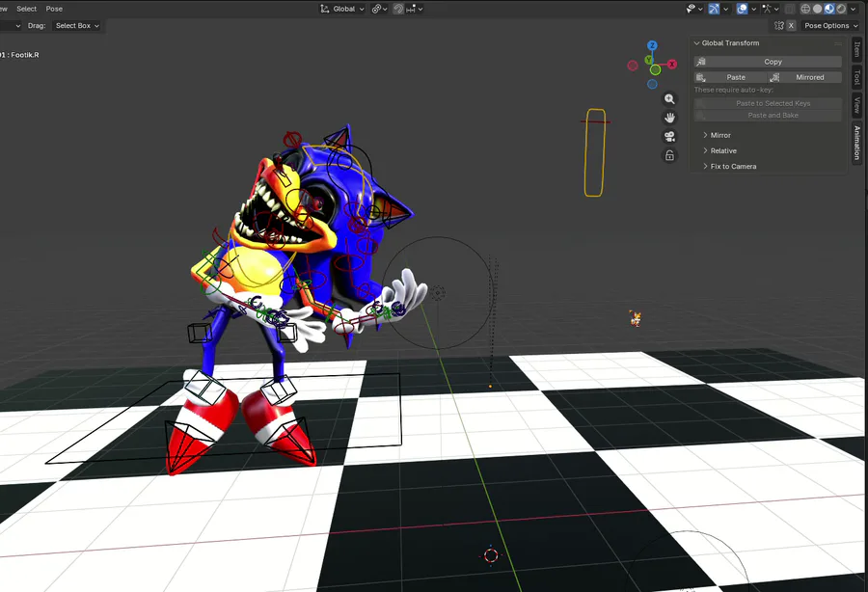
Task: Click the Global Transform panel drag grip
Action: (838, 43)
